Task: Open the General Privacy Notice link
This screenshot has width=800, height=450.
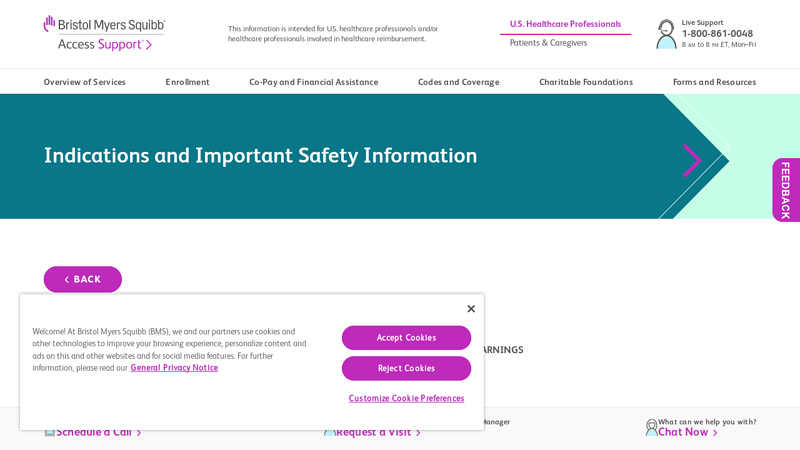Action: point(174,368)
